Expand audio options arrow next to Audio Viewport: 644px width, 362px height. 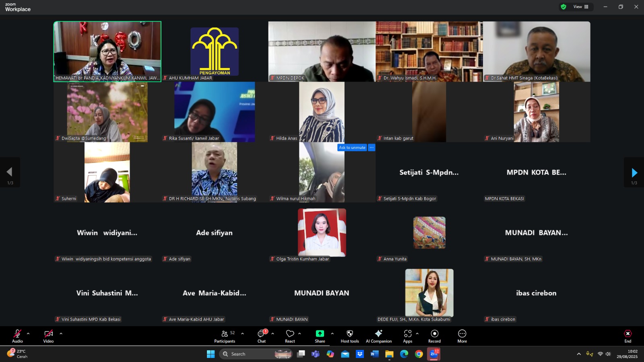[x=28, y=333]
